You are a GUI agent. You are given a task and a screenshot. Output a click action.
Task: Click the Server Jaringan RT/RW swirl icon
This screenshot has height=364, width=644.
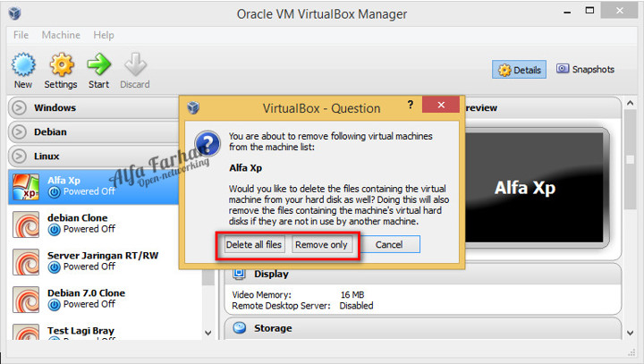26,262
